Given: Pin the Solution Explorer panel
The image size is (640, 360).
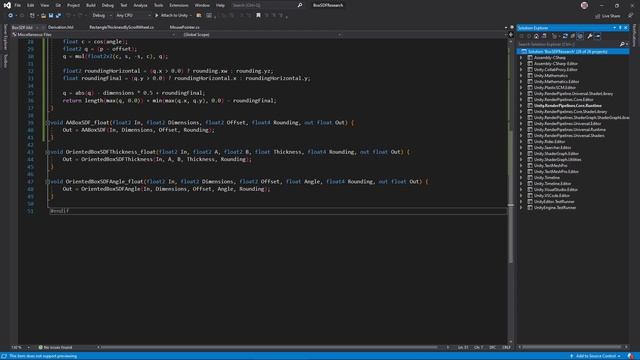Looking at the screenshot, I should 620,28.
